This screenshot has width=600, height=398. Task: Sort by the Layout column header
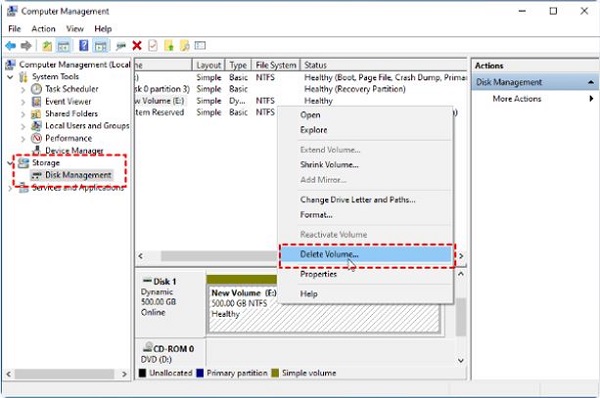click(209, 65)
